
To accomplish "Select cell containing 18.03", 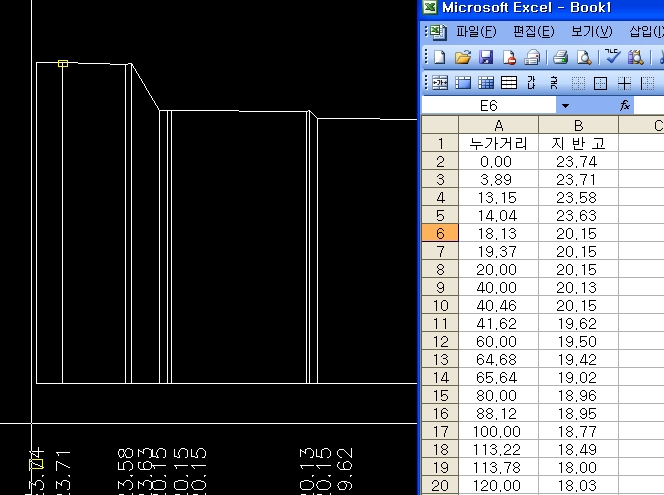I will pos(578,485).
